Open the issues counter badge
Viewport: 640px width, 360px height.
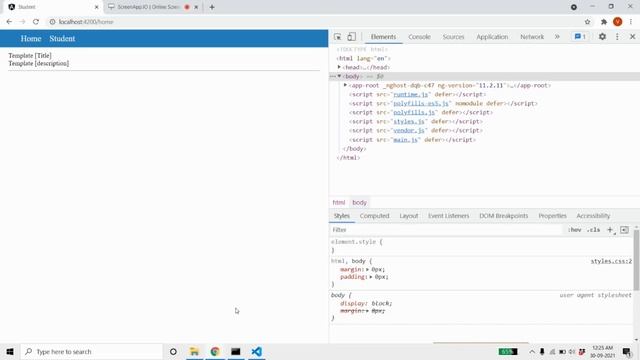coord(580,37)
